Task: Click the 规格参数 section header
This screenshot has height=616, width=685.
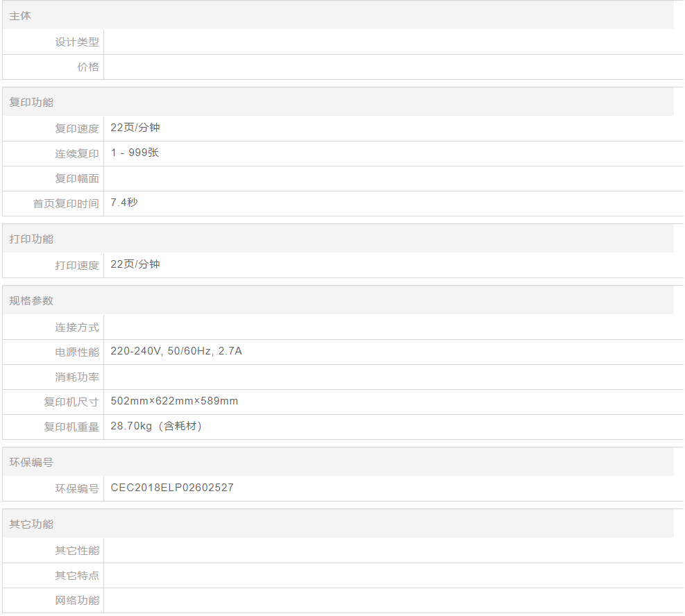Action: [x=31, y=300]
